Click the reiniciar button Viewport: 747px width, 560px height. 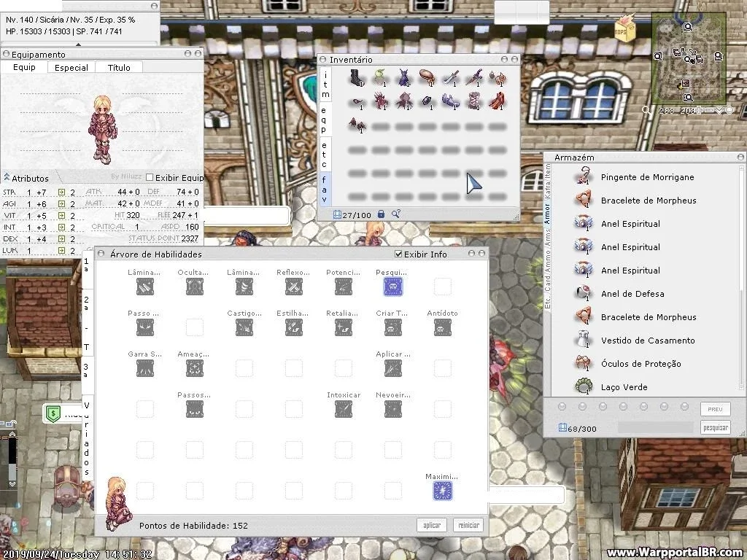468,525
